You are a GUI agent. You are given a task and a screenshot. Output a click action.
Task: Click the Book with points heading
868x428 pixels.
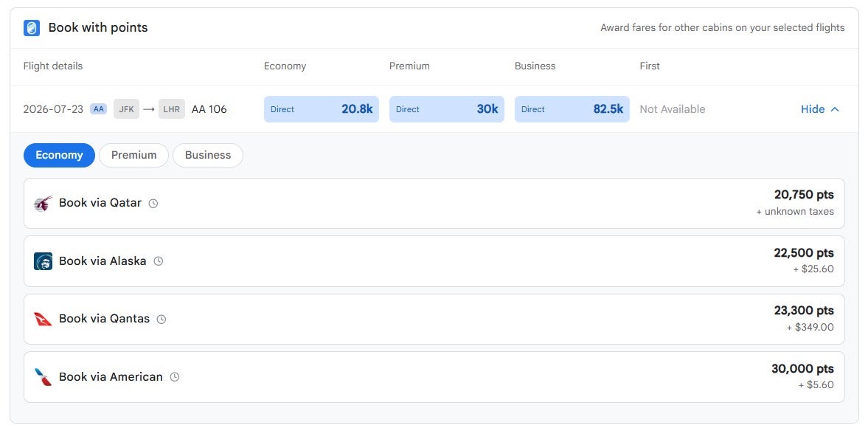pos(98,28)
